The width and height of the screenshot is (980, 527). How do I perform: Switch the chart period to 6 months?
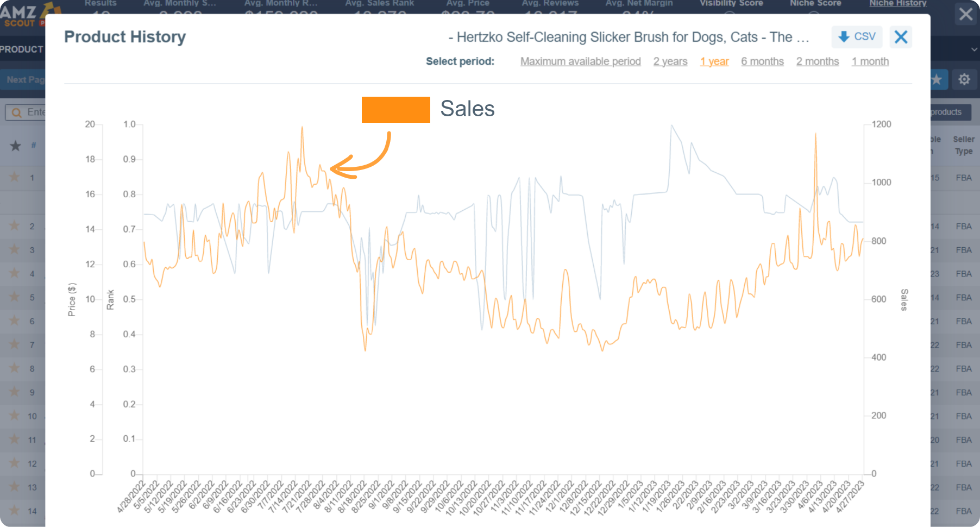(762, 61)
